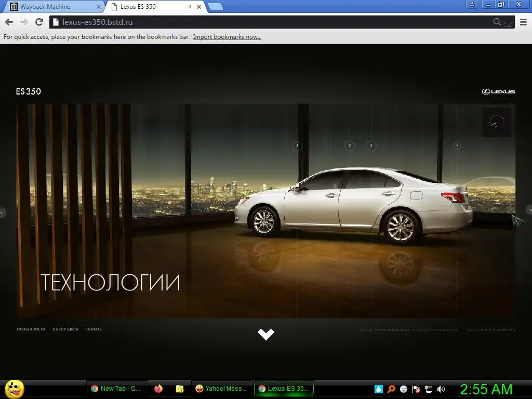
Task: Click the white down chevron arrow
Action: tap(266, 334)
